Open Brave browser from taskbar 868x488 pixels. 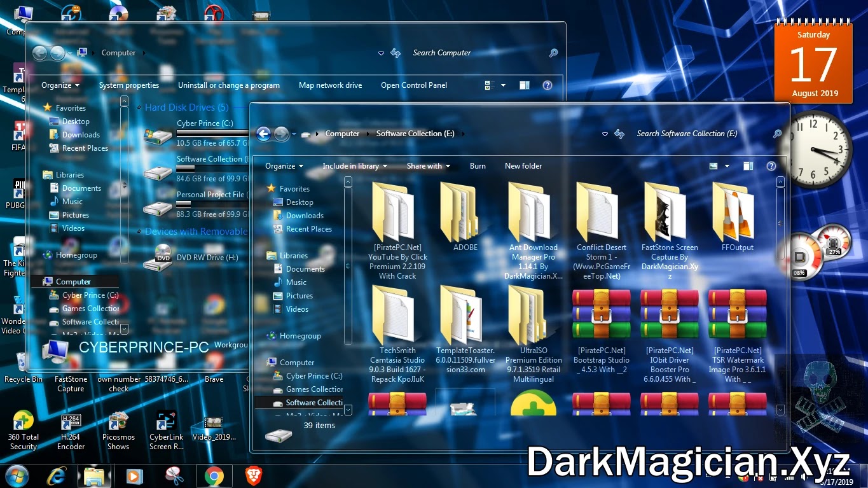[254, 475]
